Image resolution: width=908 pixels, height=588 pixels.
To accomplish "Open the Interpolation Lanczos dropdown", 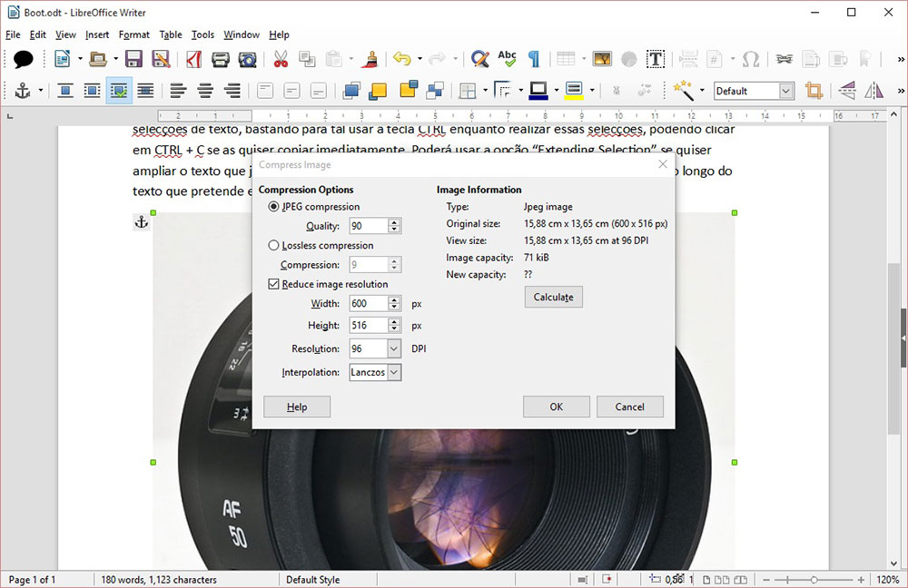I will pyautogui.click(x=394, y=372).
